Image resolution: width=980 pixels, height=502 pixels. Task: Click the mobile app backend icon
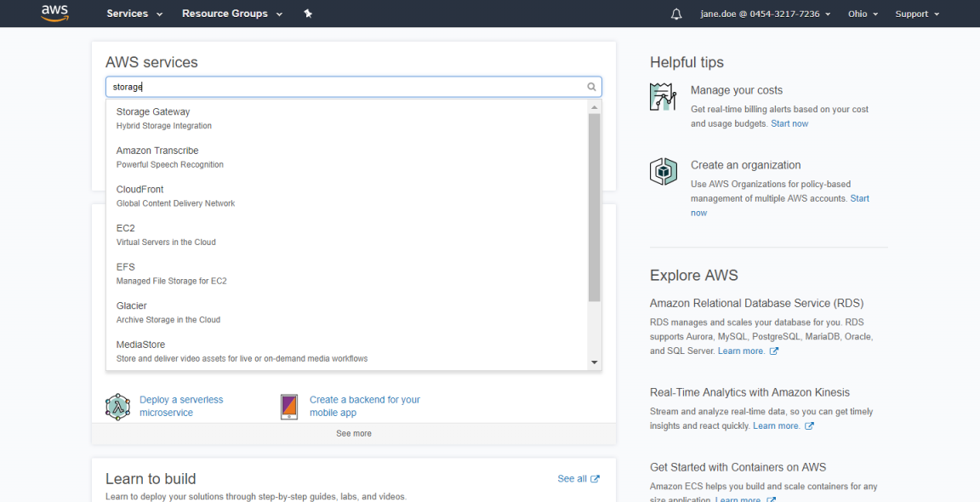288,407
